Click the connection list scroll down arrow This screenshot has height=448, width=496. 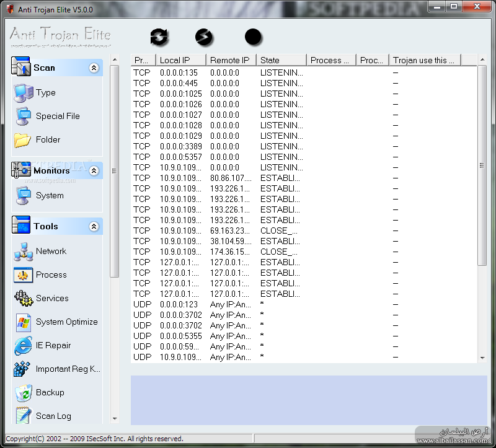[x=482, y=358]
